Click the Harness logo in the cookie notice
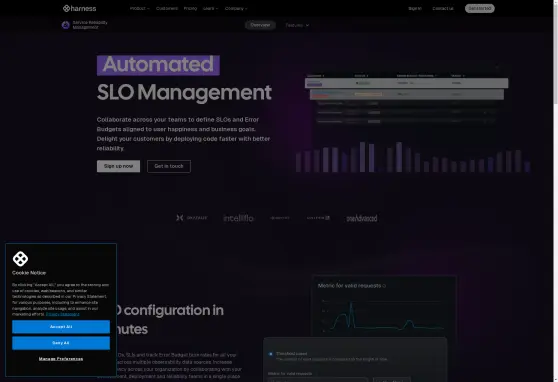 20,259
